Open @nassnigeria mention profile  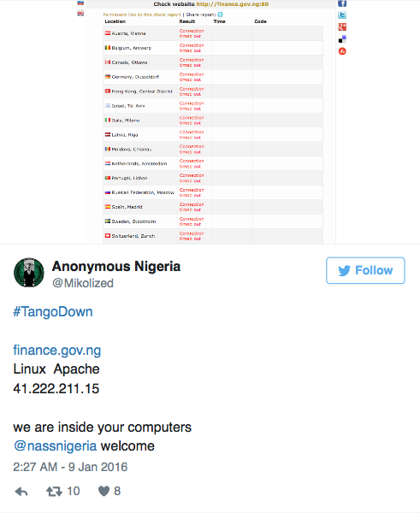pyautogui.click(x=56, y=446)
